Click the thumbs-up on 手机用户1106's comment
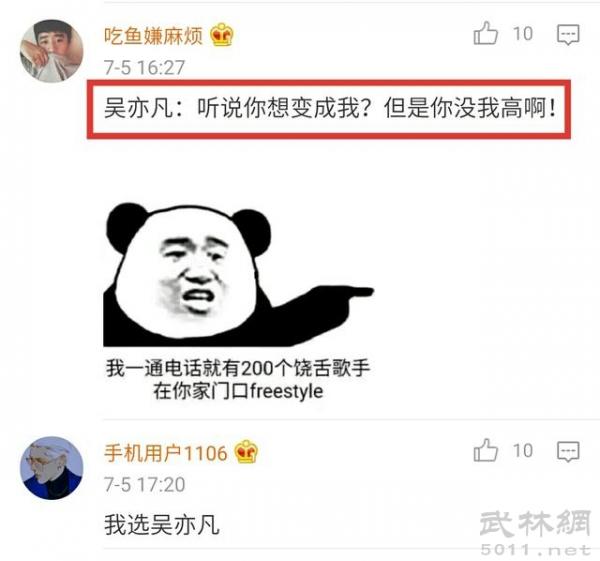 486,450
